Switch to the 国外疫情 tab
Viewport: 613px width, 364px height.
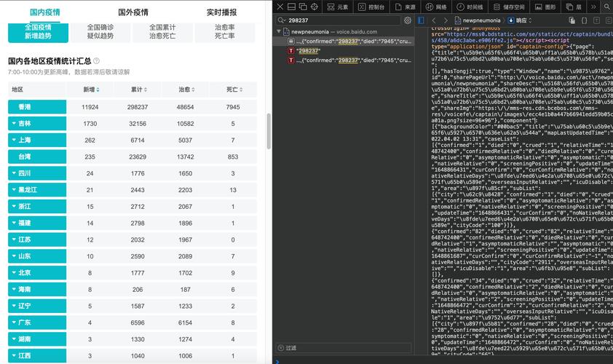click(x=133, y=12)
